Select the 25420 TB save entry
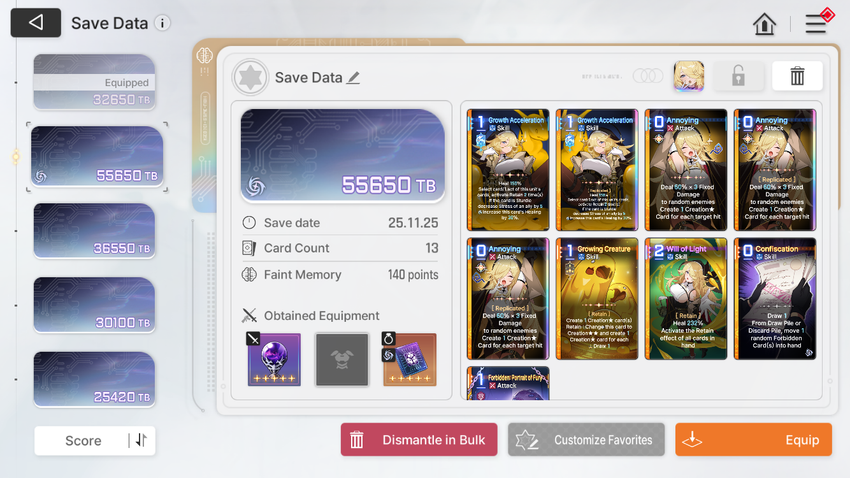The width and height of the screenshot is (850, 478). tap(94, 379)
